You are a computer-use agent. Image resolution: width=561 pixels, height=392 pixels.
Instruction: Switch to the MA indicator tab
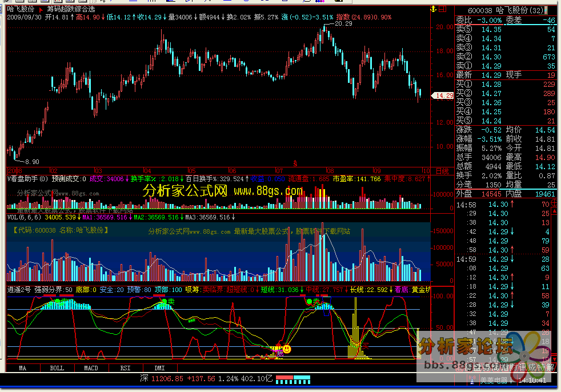coord(22,368)
